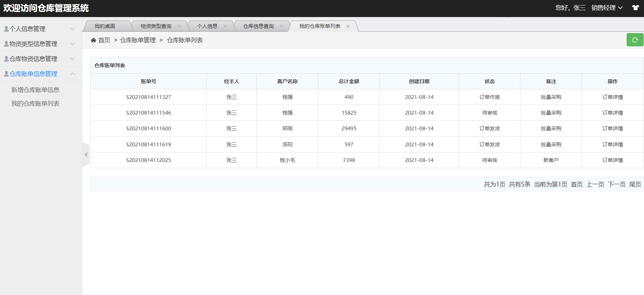The width and height of the screenshot is (644, 295).
Task: Open 订单详情 for bill S20210814111600
Action: click(613, 129)
